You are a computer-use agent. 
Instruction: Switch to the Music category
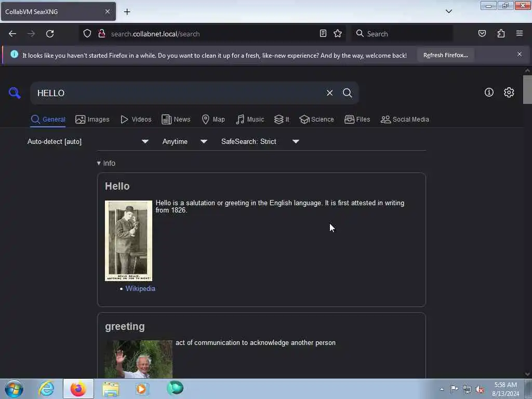(250, 119)
